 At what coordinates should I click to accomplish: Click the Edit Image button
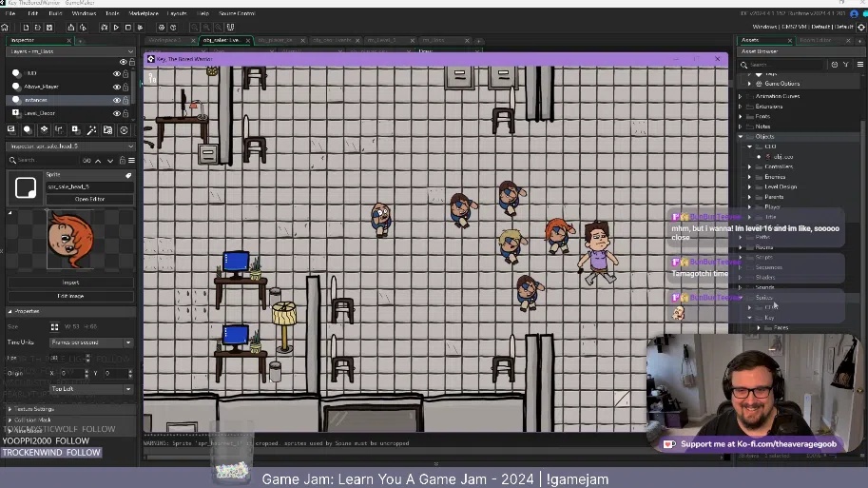point(70,296)
